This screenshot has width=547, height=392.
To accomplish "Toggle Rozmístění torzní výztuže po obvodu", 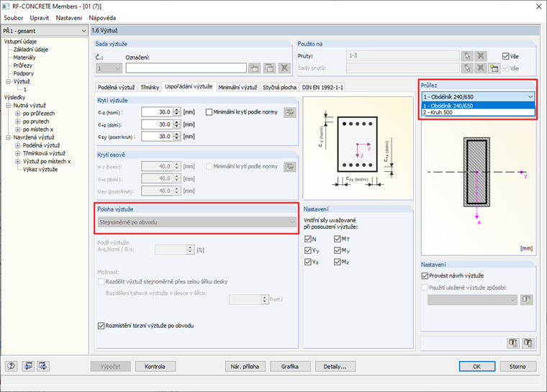I will click(101, 325).
